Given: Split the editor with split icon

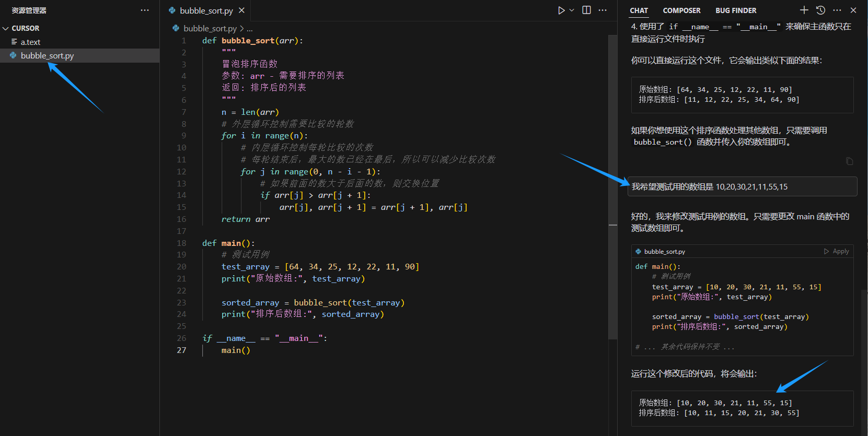Looking at the screenshot, I should [x=586, y=10].
